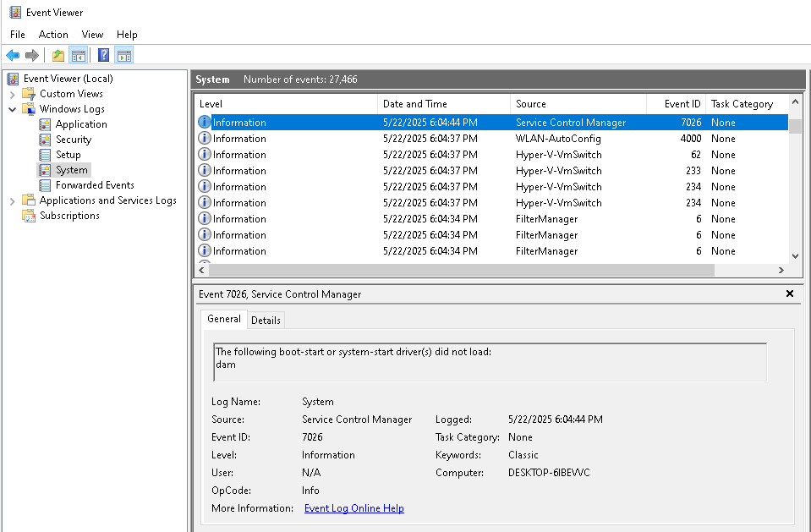Click the Back arrow toolbar icon
This screenshot has height=532, width=811.
(13, 55)
